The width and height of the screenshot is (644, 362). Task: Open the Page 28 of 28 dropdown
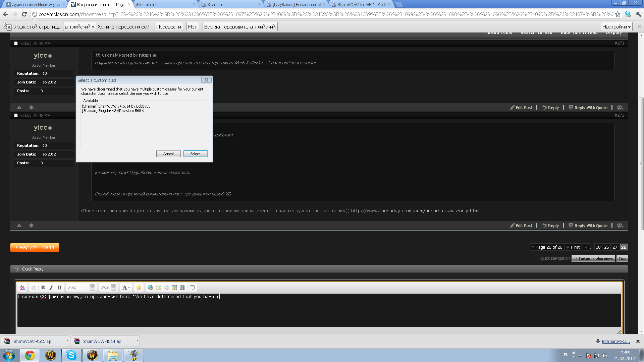(x=547, y=247)
